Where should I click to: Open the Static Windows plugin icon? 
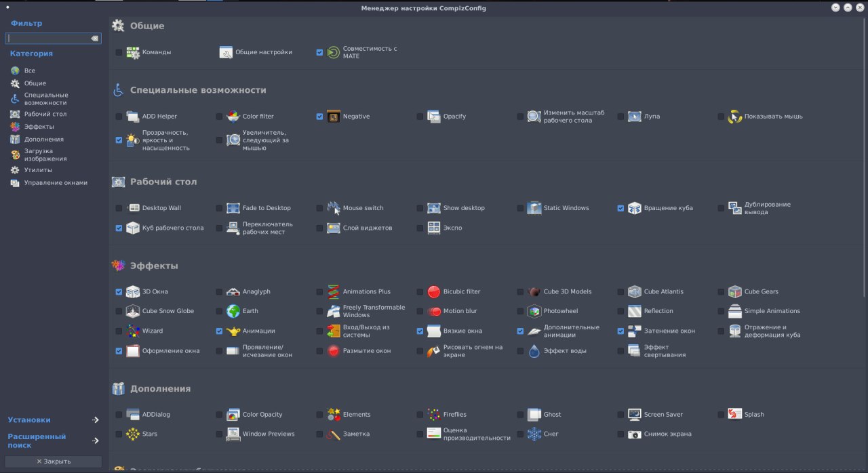pos(534,208)
